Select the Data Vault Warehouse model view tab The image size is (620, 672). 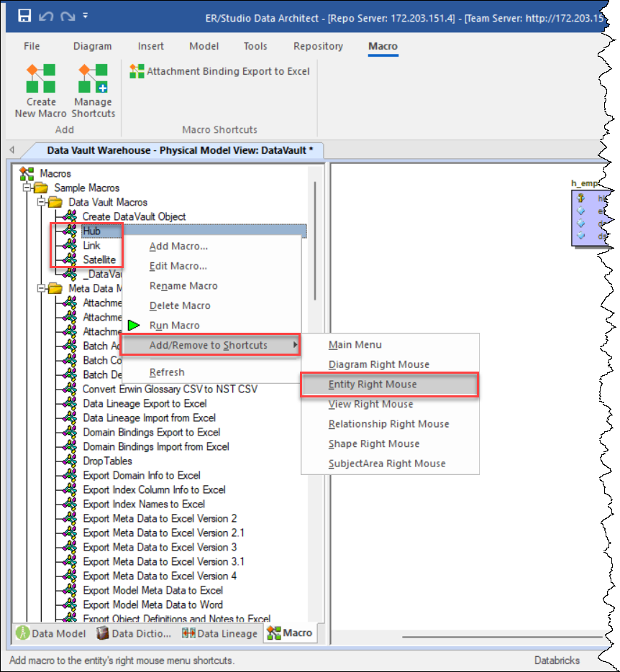click(180, 150)
